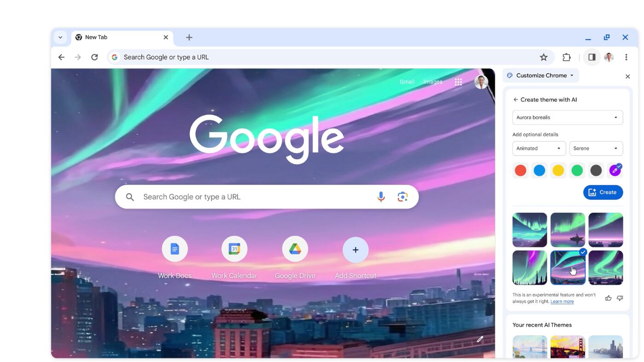Start voice search with microphone icon
This screenshot has height=362, width=644.
point(381,197)
